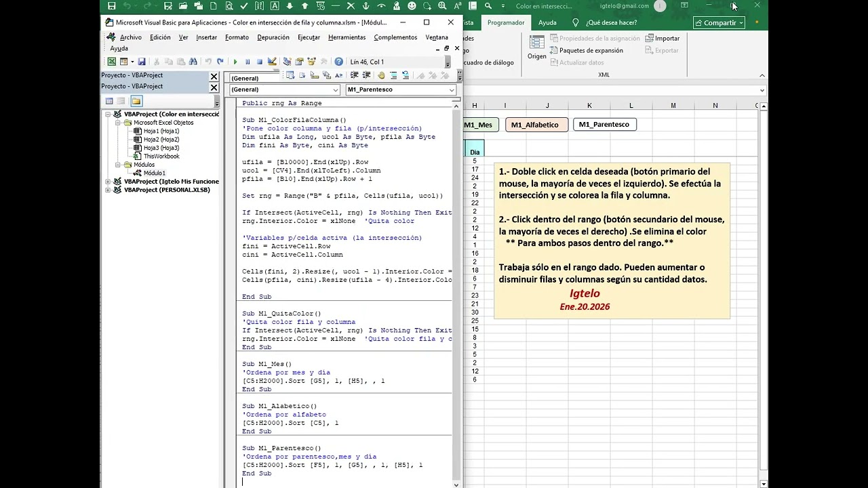Open the Insertar menu
The width and height of the screenshot is (868, 488).
206,37
